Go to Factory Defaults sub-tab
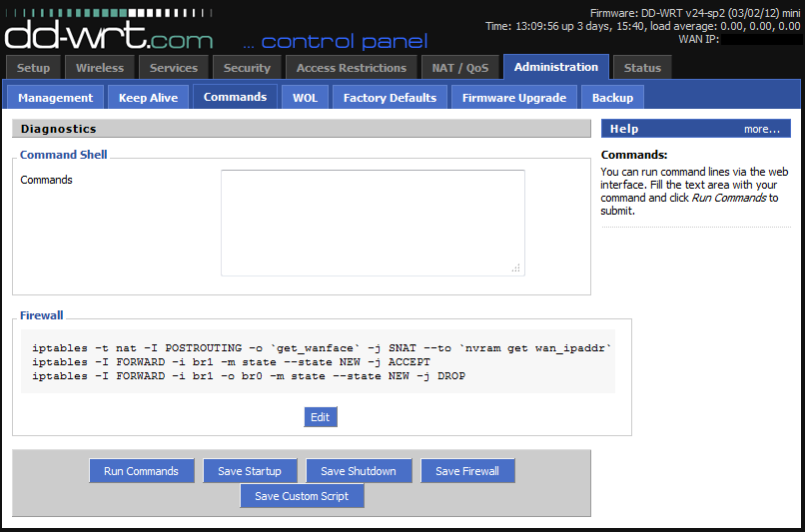This screenshot has width=805, height=532. coord(390,98)
